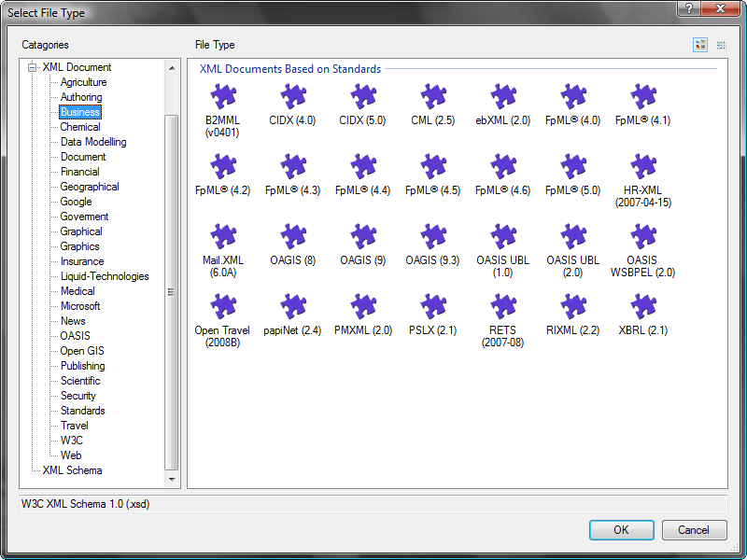Select the Agriculture category
The height and width of the screenshot is (560, 747).
click(x=83, y=82)
